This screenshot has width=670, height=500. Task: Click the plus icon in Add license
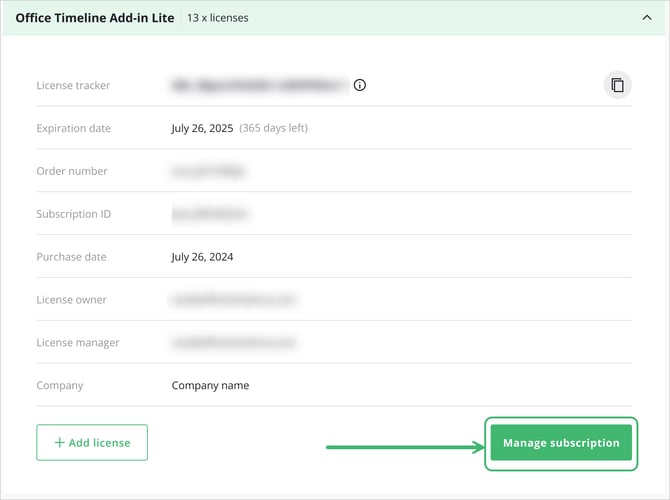coord(59,442)
